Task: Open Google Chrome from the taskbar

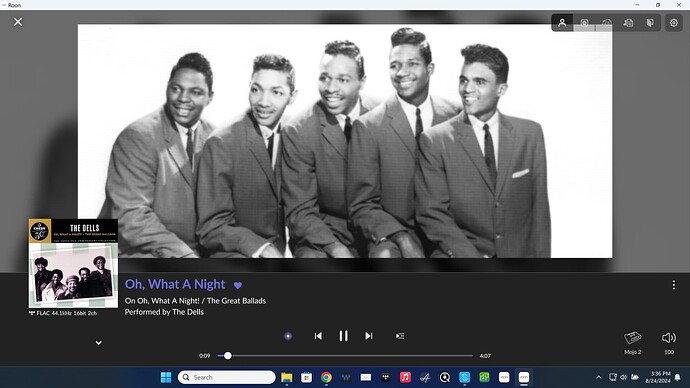Action: pyautogui.click(x=326, y=377)
